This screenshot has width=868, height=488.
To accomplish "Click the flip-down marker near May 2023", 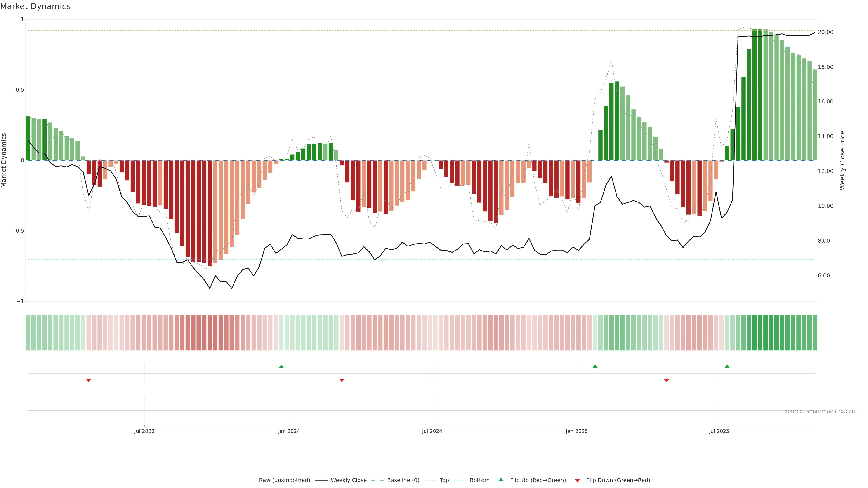I will [x=89, y=380].
